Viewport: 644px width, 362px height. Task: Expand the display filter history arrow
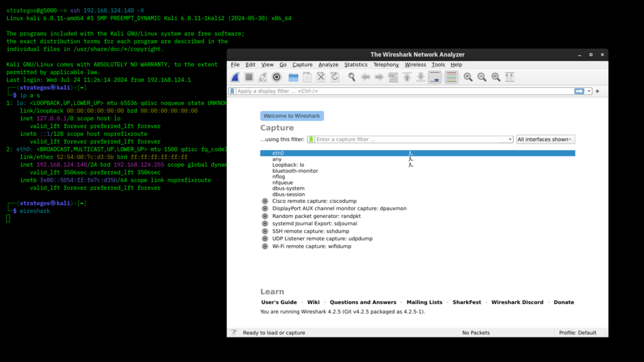589,91
